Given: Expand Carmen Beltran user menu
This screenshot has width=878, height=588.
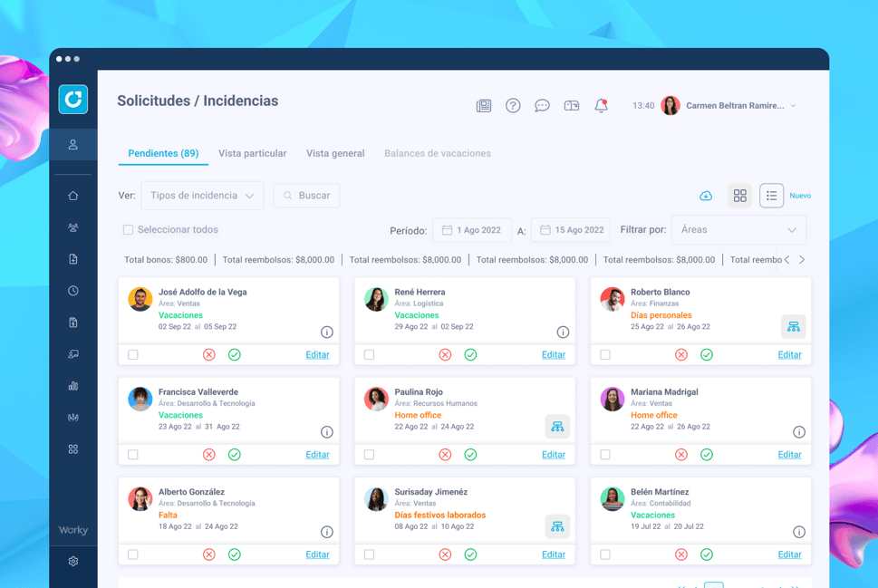Looking at the screenshot, I should [793, 106].
